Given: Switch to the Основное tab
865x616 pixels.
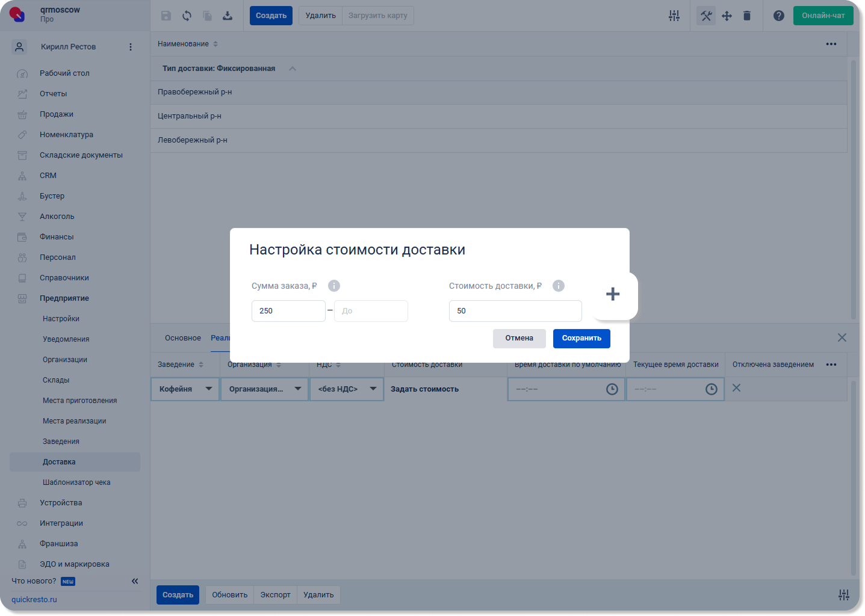Looking at the screenshot, I should point(183,338).
